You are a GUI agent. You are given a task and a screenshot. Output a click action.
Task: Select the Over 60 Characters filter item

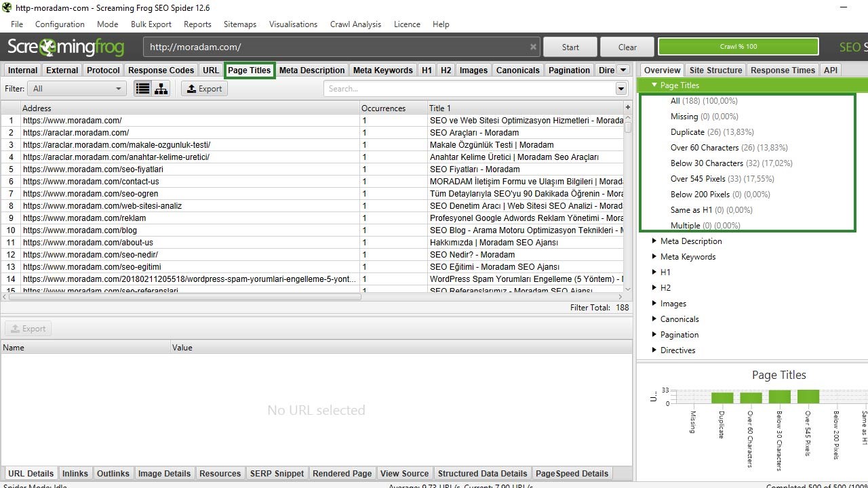(729, 148)
